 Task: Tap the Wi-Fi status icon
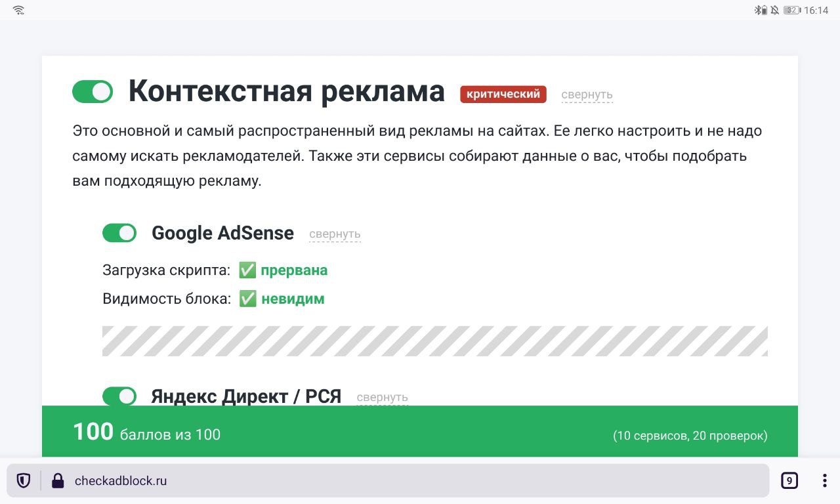point(18,10)
